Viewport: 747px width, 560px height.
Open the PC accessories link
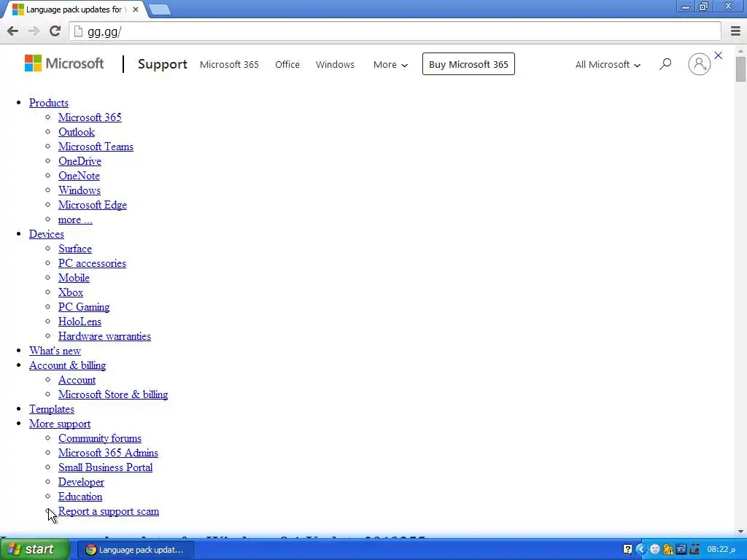92,263
